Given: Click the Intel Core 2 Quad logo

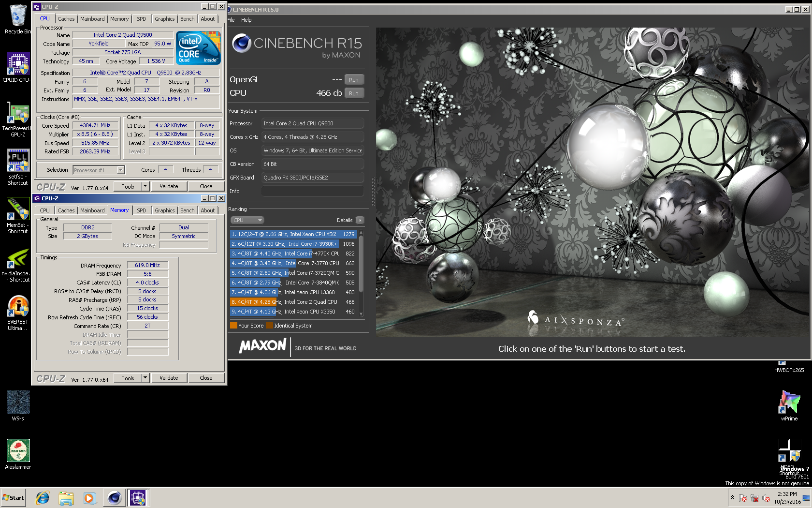Looking at the screenshot, I should tap(199, 47).
